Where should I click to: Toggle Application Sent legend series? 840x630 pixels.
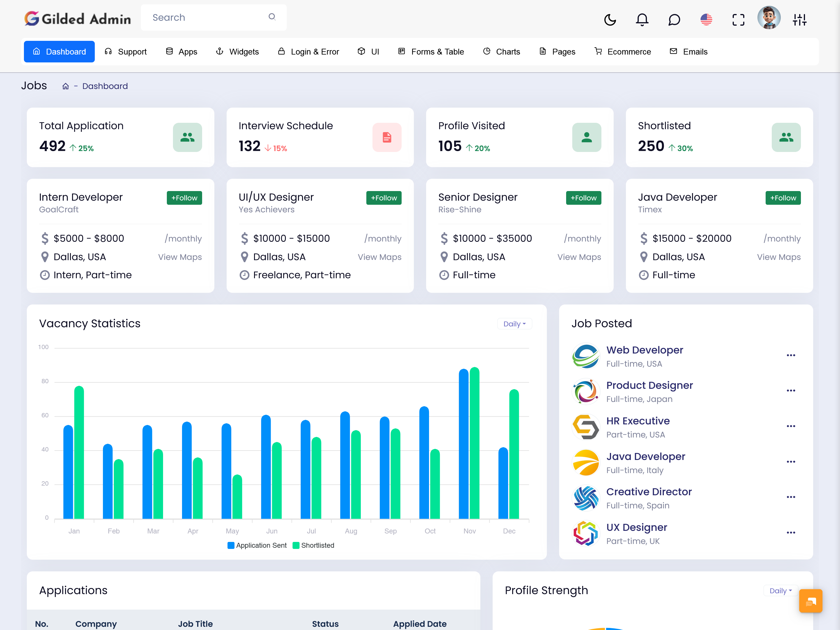click(257, 545)
